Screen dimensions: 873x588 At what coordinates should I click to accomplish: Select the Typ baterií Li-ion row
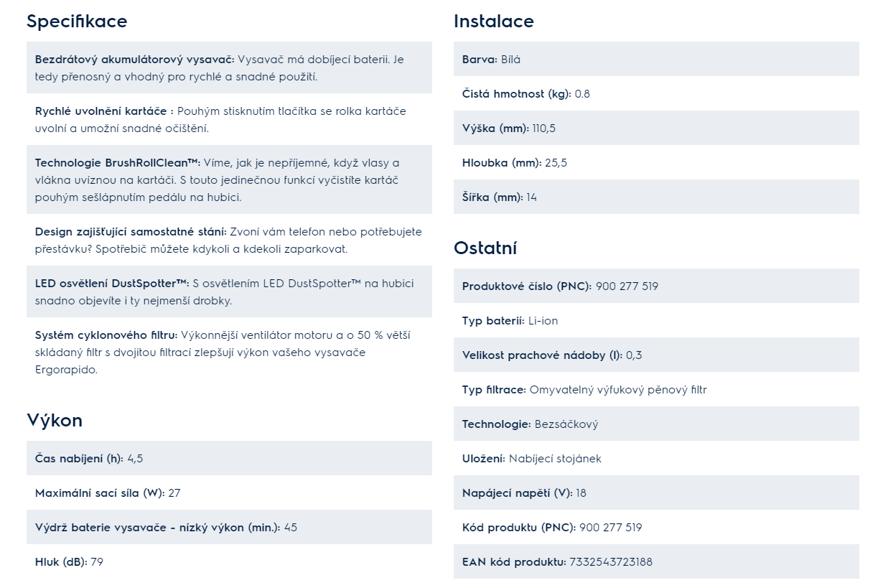[x=656, y=320]
